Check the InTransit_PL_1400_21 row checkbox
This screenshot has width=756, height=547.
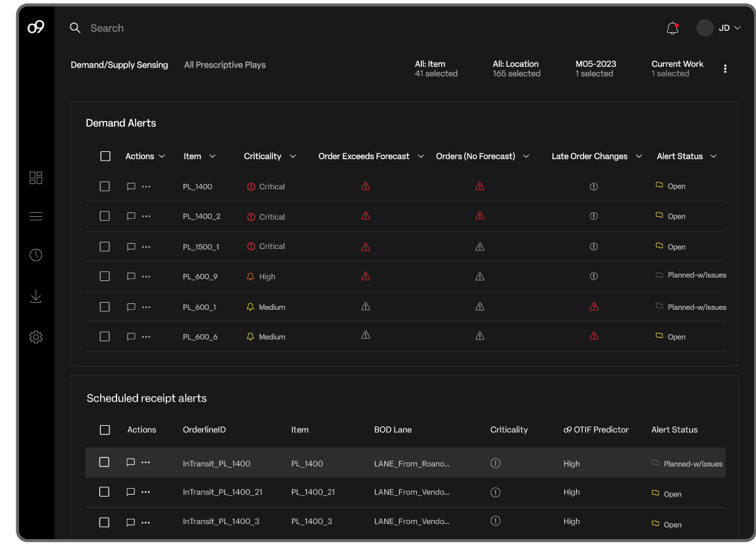click(104, 492)
